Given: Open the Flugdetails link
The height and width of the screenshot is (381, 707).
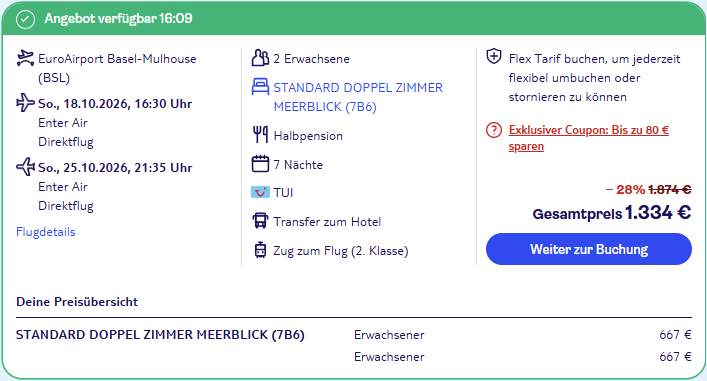Looking at the screenshot, I should [x=46, y=232].
